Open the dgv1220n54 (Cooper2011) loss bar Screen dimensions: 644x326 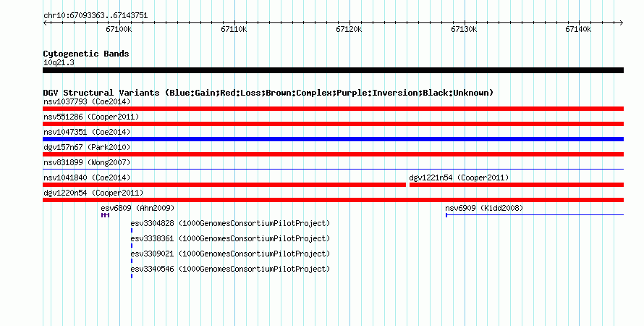coord(333,200)
